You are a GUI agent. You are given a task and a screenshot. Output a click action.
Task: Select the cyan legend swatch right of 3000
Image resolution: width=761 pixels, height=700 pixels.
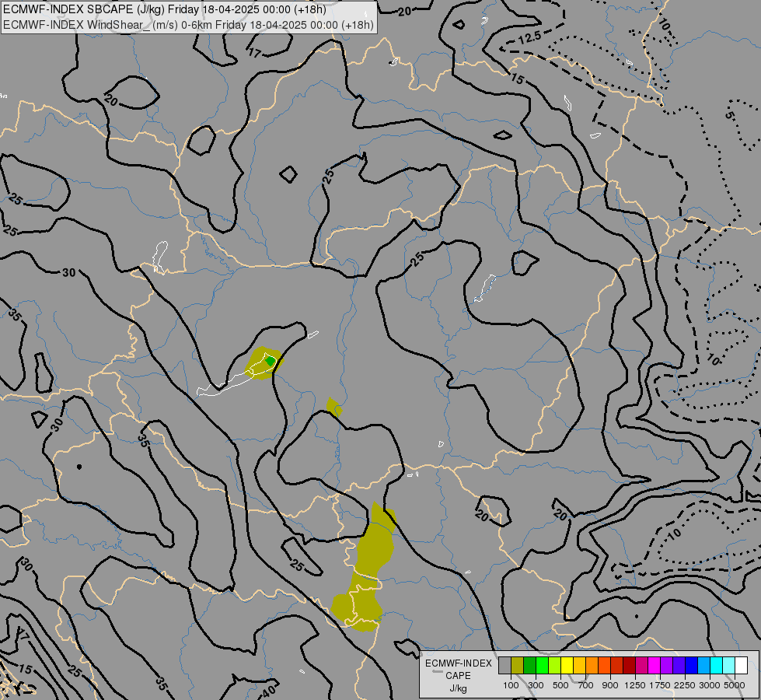pos(716,665)
